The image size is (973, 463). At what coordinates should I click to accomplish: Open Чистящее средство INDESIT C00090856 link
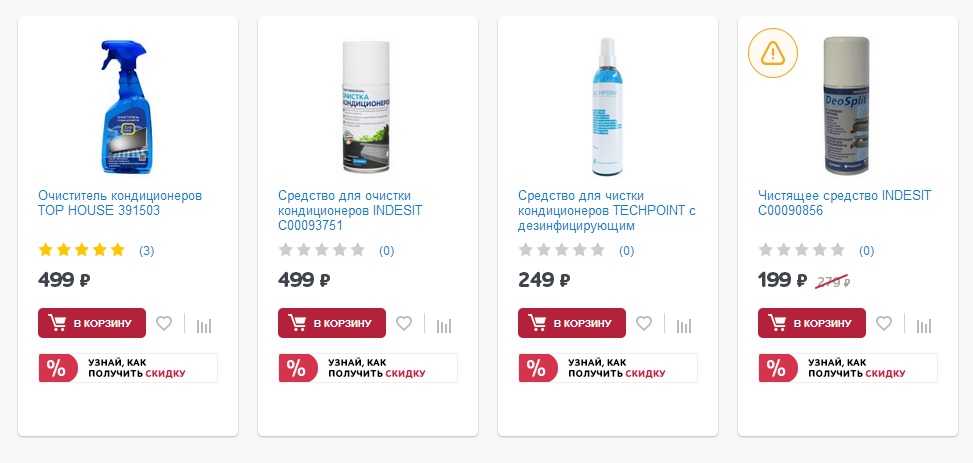pos(845,203)
